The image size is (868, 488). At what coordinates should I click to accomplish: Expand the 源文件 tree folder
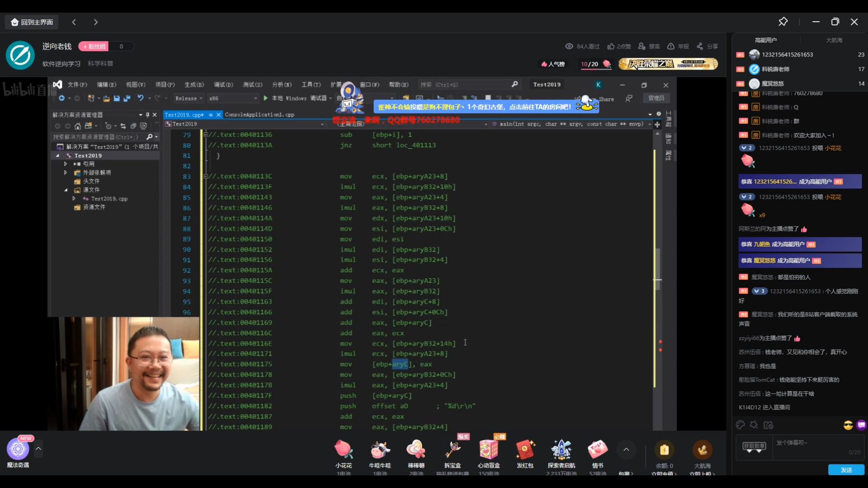(x=66, y=190)
